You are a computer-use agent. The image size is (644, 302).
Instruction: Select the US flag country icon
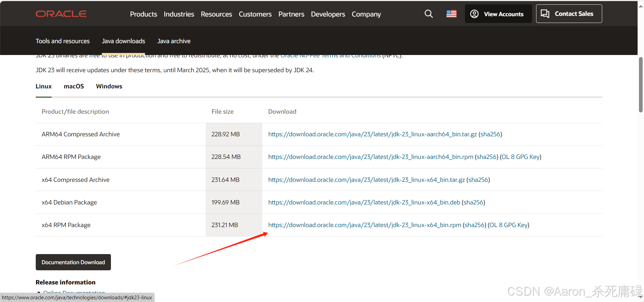[x=451, y=14]
